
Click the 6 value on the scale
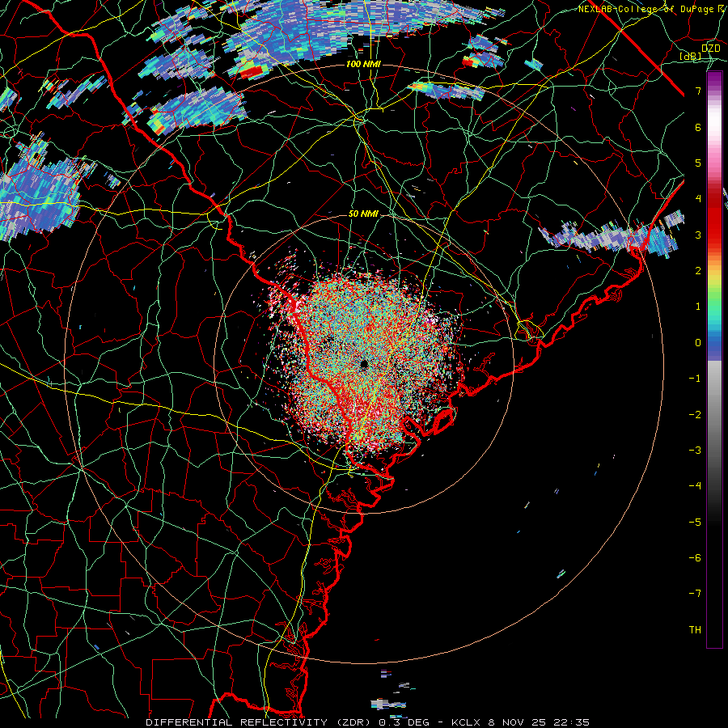tap(698, 127)
